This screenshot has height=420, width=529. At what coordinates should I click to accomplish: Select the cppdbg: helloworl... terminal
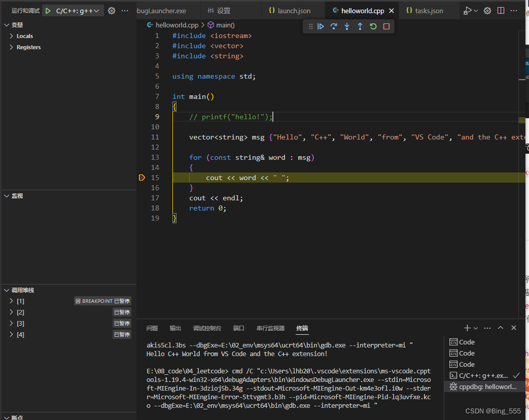coord(484,387)
